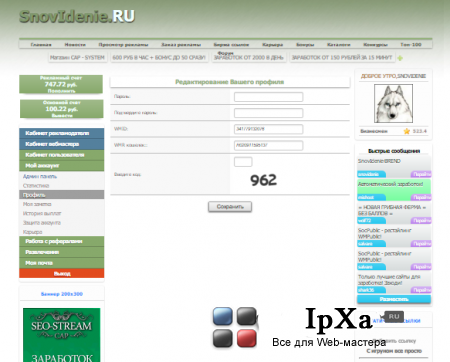Select Профиль in the sidebar
Viewport: 450px width, 362px height.
[x=62, y=195]
